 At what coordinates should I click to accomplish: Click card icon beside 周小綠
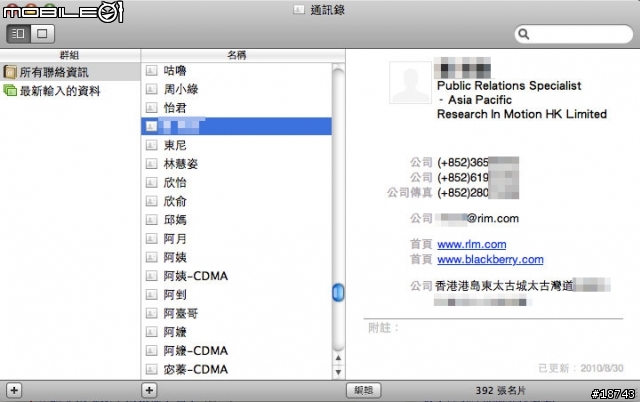click(151, 89)
